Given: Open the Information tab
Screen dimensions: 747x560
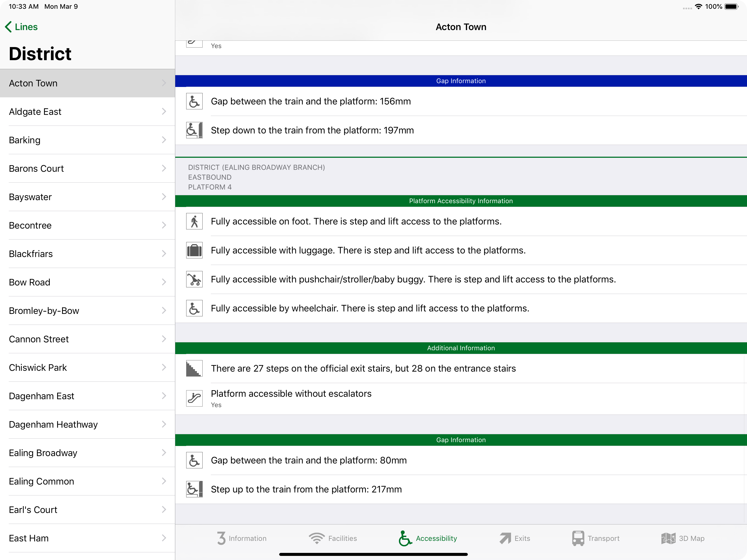Looking at the screenshot, I should tap(241, 538).
